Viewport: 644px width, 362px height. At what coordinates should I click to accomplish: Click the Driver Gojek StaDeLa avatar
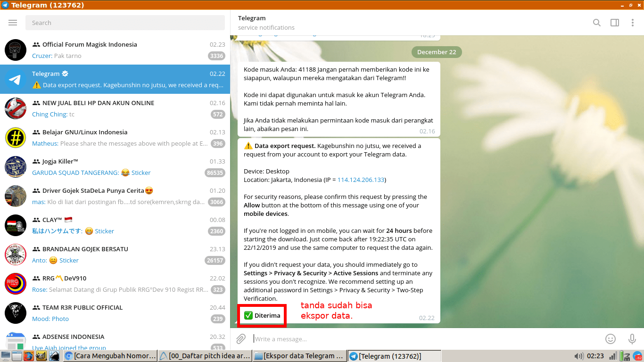click(16, 196)
